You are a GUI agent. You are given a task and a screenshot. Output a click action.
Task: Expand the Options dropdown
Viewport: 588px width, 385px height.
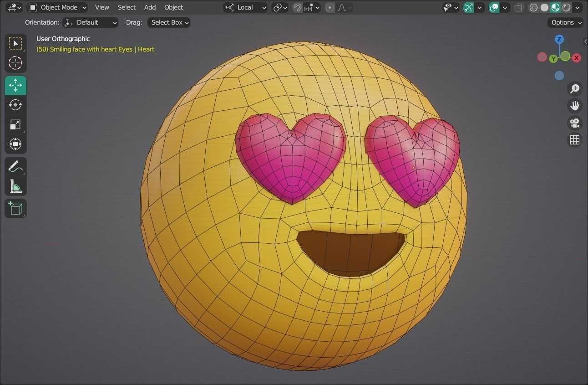[x=566, y=22]
